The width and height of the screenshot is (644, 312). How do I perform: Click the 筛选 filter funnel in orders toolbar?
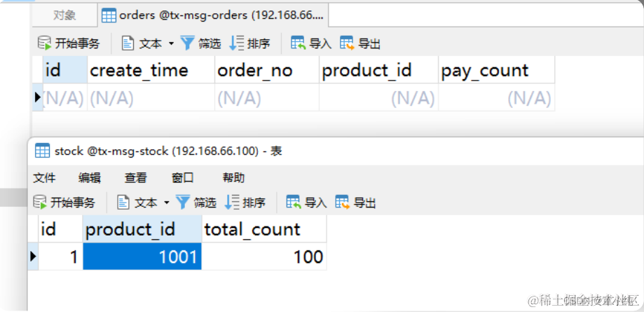187,43
